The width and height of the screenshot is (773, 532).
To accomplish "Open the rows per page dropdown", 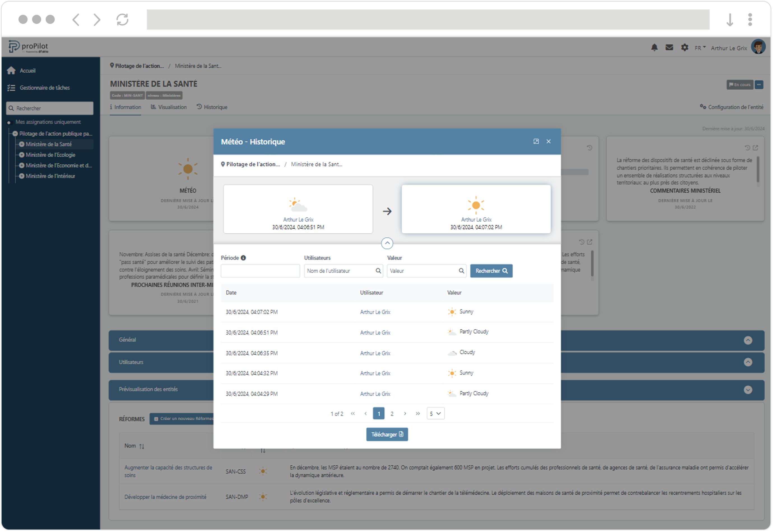I will 435,414.
